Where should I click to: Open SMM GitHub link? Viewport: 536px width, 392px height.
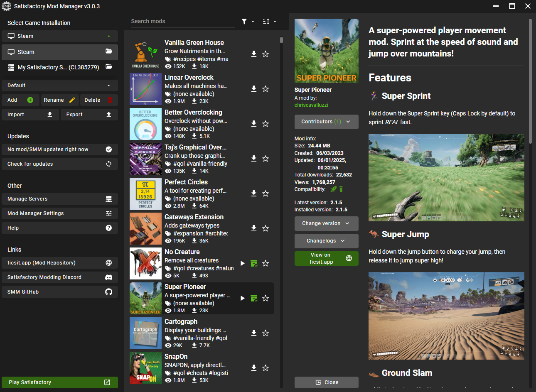pyautogui.click(x=60, y=292)
